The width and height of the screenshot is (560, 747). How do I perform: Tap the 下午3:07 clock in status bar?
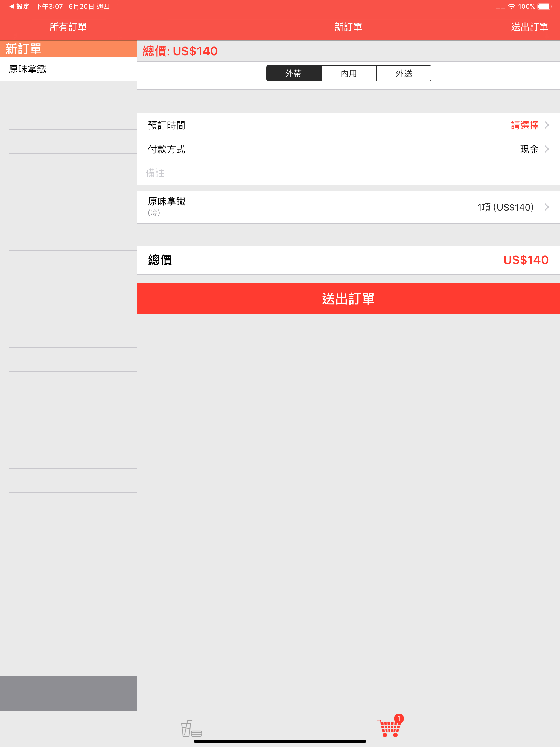pos(49,6)
